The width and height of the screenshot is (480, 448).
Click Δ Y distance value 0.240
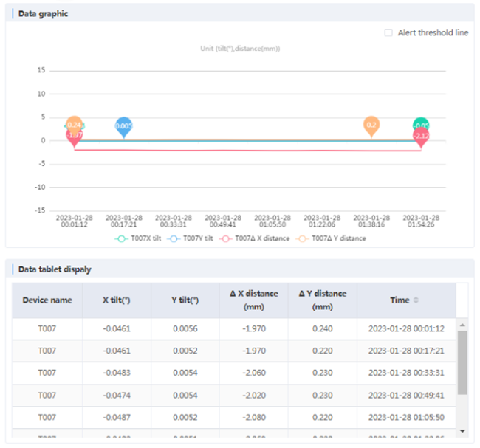click(x=323, y=328)
